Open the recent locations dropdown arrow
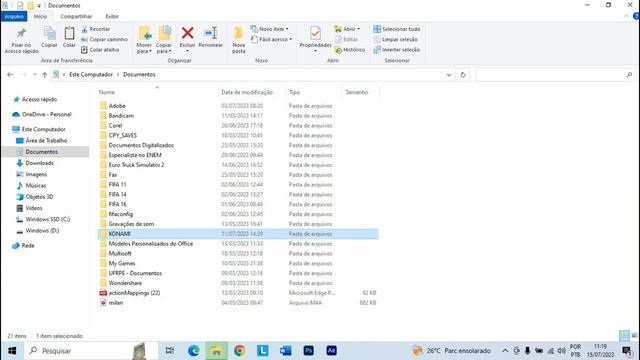The height and width of the screenshot is (360, 640). (x=35, y=75)
